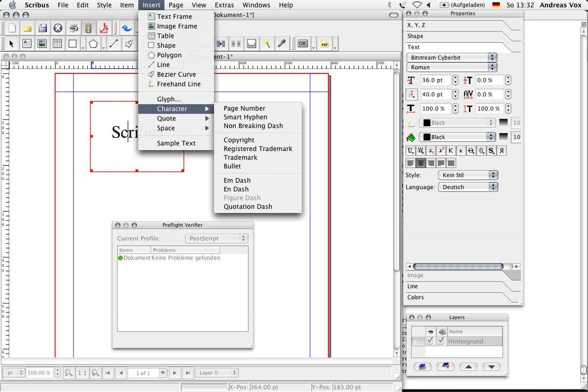588x392 pixels.
Task: Set text alignment to justified
Action: [x=441, y=163]
